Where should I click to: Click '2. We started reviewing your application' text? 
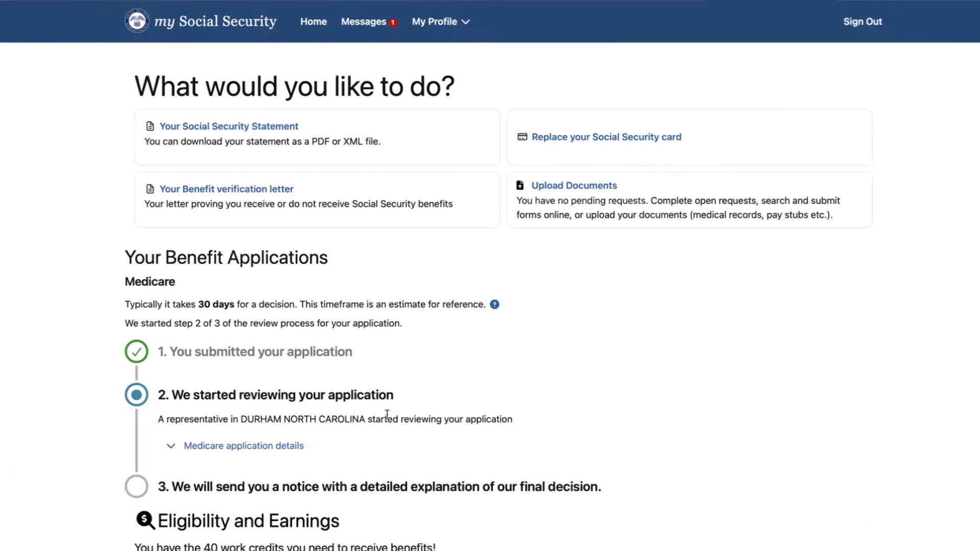click(x=275, y=395)
